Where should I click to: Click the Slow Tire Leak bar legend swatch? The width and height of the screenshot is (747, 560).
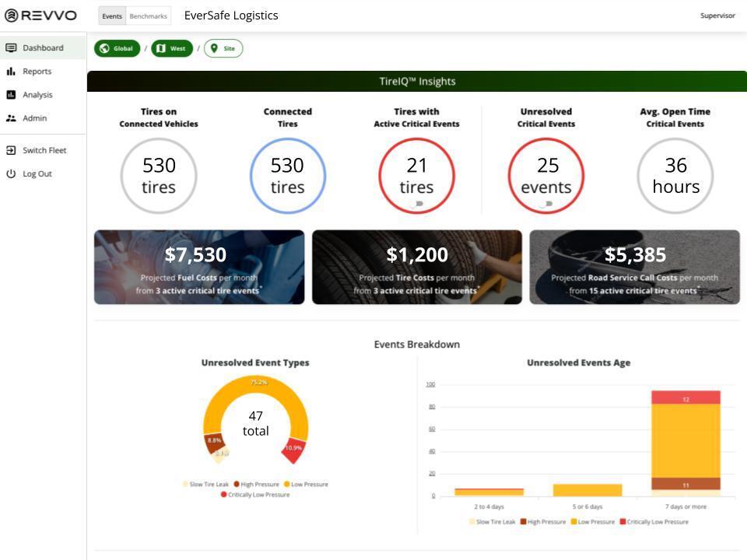pos(472,522)
